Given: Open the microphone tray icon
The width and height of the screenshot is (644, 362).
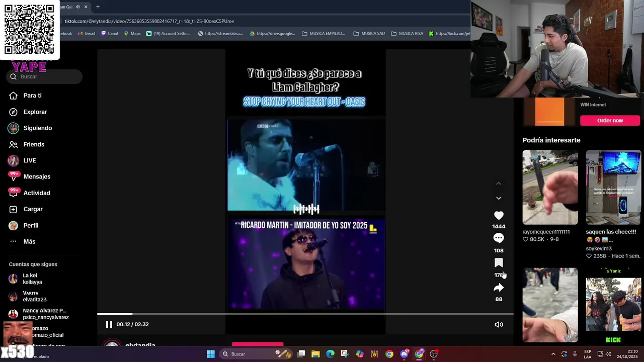Looking at the screenshot, I should pyautogui.click(x=575, y=354).
